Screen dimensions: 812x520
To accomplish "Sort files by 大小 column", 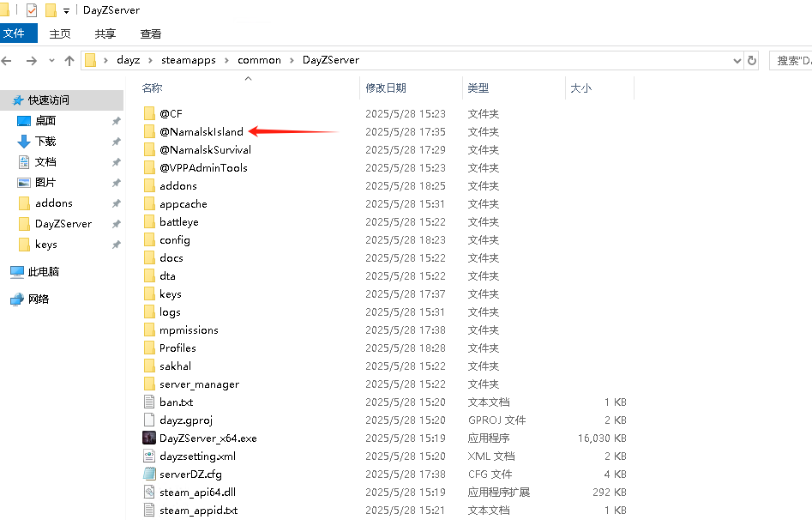I will pos(581,88).
